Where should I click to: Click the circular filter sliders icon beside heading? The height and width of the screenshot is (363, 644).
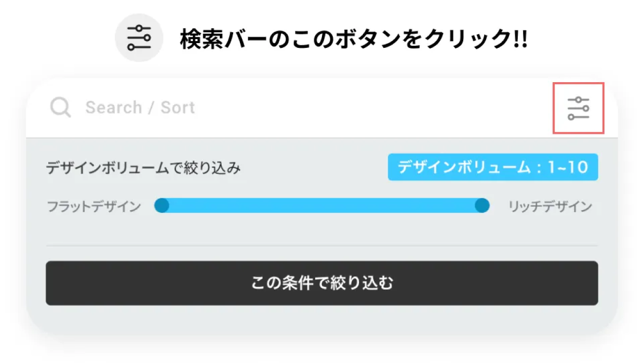[139, 38]
